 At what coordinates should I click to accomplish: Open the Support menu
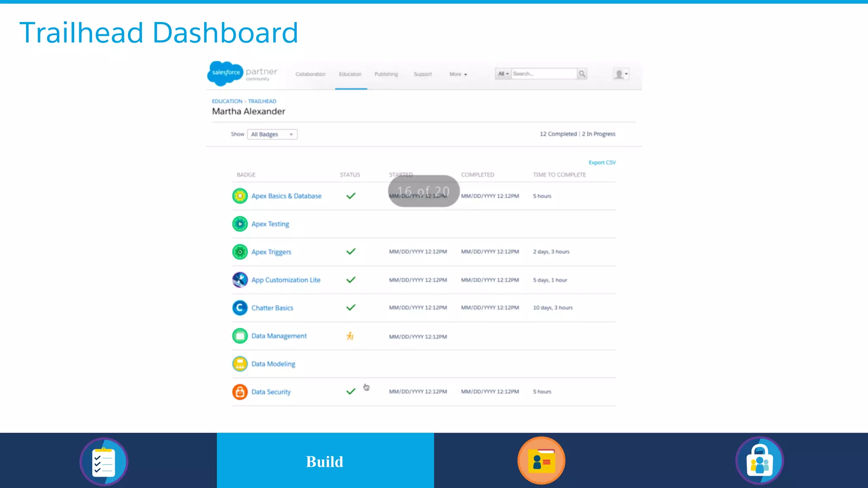coord(423,74)
